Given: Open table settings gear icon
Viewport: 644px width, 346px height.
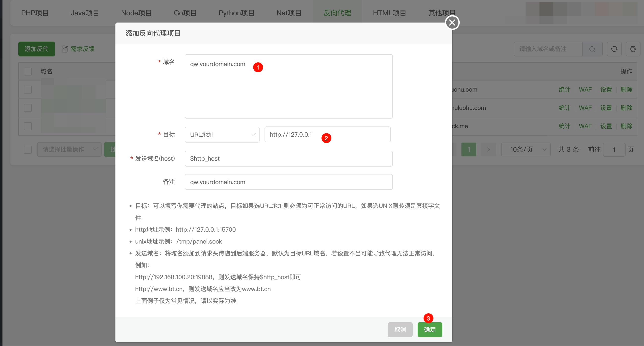Looking at the screenshot, I should point(633,49).
